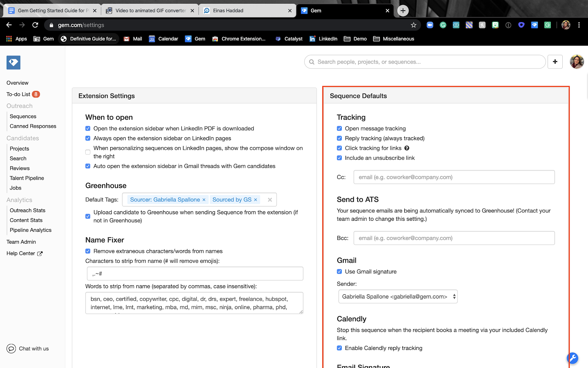Toggle Open sidebar when LinkedIn PDF downloaded
The height and width of the screenshot is (368, 588).
point(88,128)
